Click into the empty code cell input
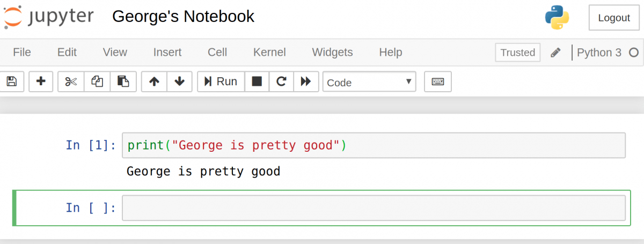The image size is (644, 244). click(373, 208)
